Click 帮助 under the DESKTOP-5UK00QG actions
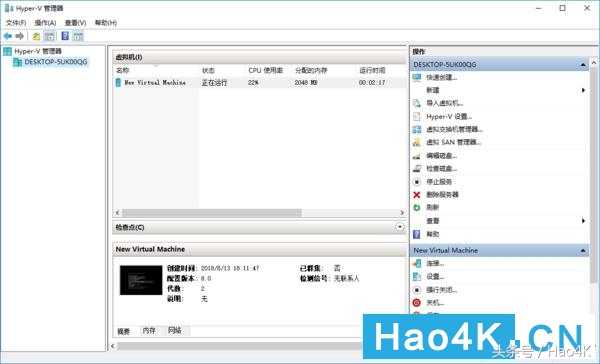Viewport: 600px width, 364px height. tap(432, 234)
